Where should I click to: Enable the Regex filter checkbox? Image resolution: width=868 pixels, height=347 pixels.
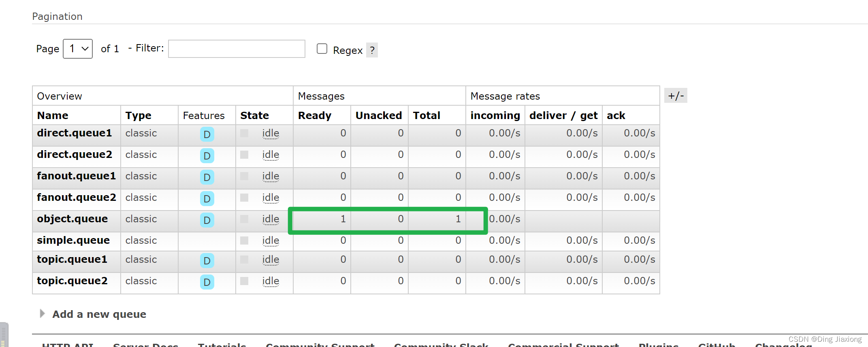click(322, 49)
